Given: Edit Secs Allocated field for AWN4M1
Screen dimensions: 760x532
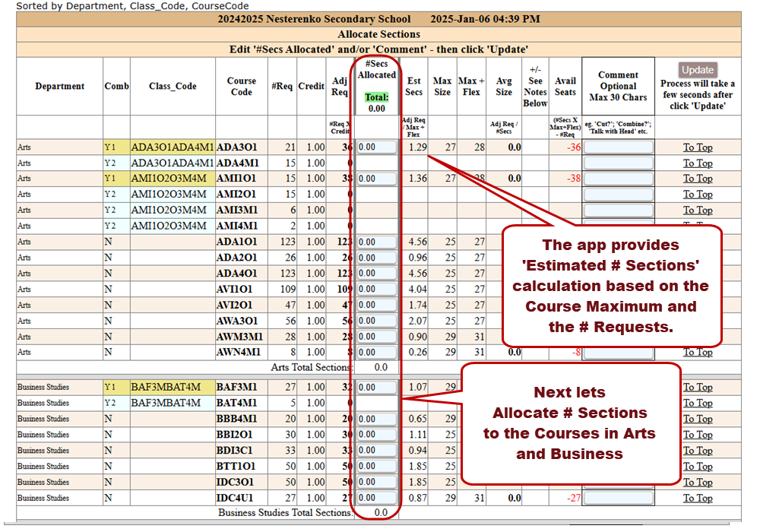Looking at the screenshot, I should click(x=376, y=352).
